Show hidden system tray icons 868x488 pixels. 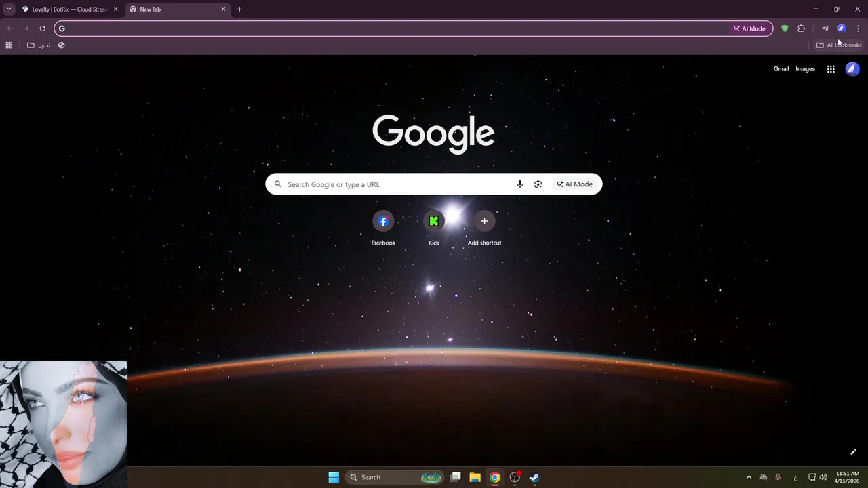[749, 477]
